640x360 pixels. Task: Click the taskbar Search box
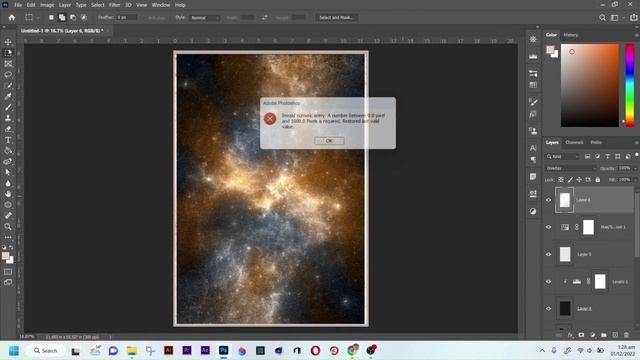coord(45,351)
